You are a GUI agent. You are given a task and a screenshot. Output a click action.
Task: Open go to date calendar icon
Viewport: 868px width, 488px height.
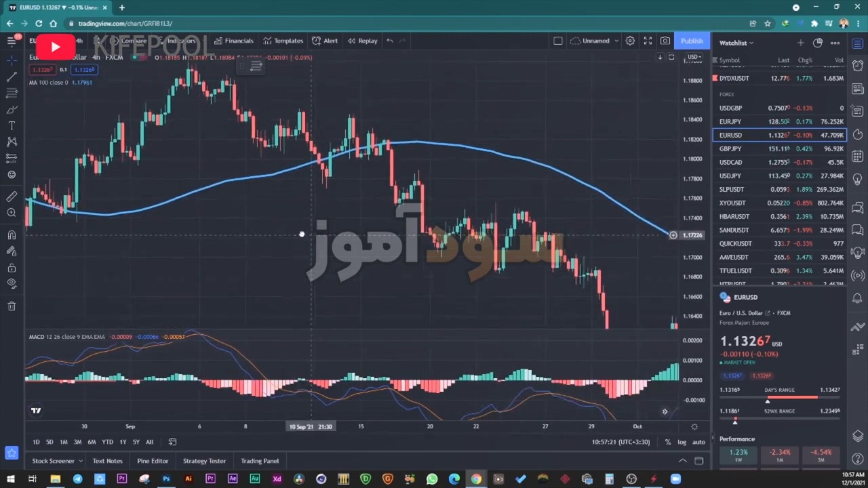[x=172, y=442]
